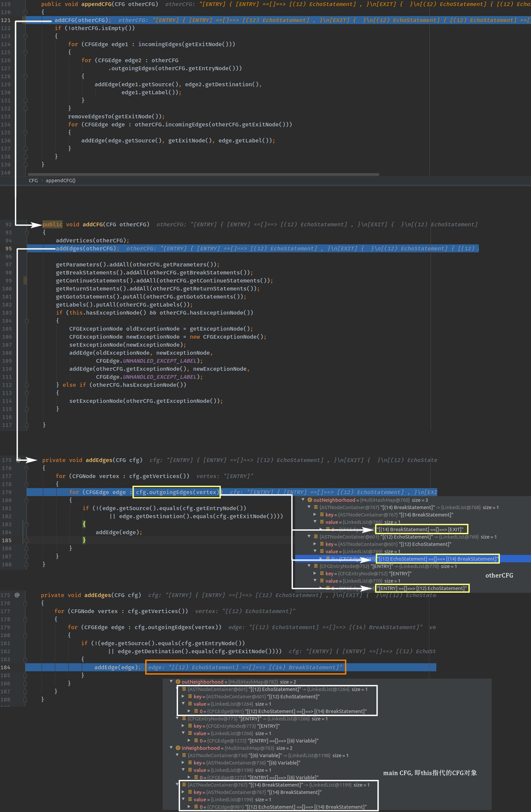Click the list icon on value LinkedList@1266 row
Screen dimensions: 531x812
click(190, 733)
